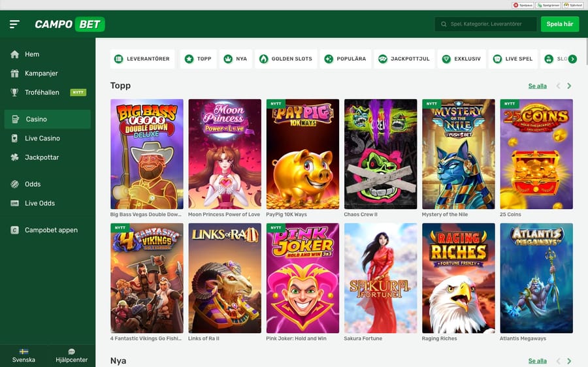Select the Jackpottjul category tab
The height and width of the screenshot is (367, 588).
pos(404,59)
